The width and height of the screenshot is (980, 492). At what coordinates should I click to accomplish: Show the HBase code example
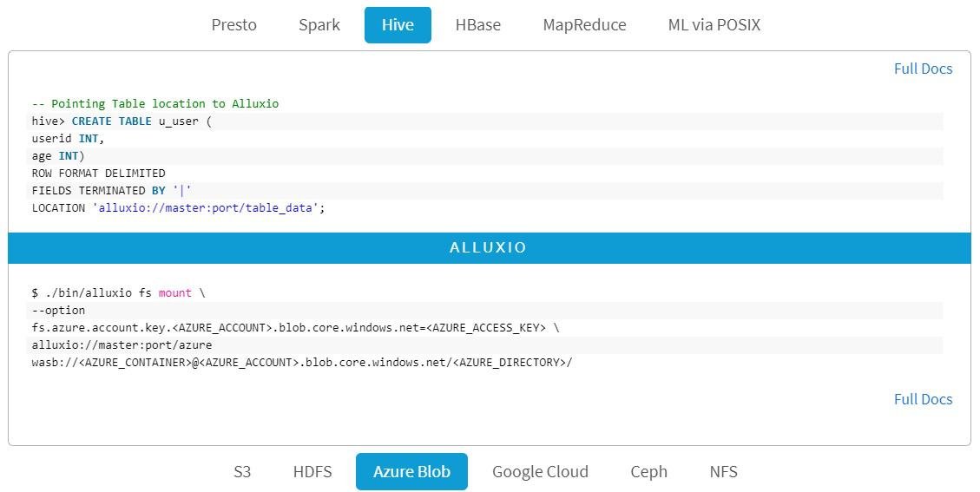(x=478, y=25)
